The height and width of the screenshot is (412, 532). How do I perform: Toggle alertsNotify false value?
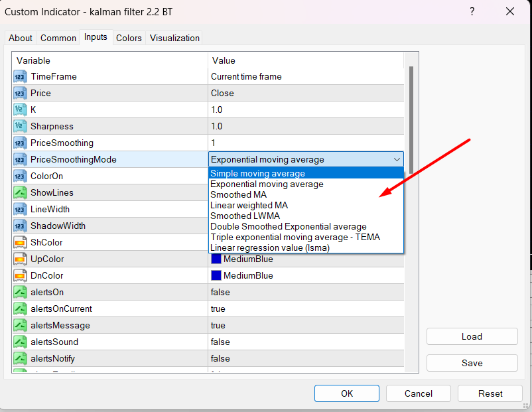[306, 359]
